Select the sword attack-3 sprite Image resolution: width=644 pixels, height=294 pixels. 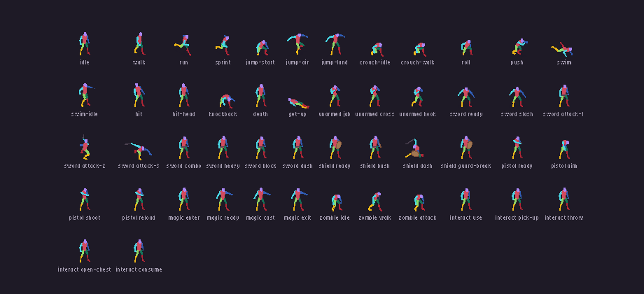click(139, 150)
